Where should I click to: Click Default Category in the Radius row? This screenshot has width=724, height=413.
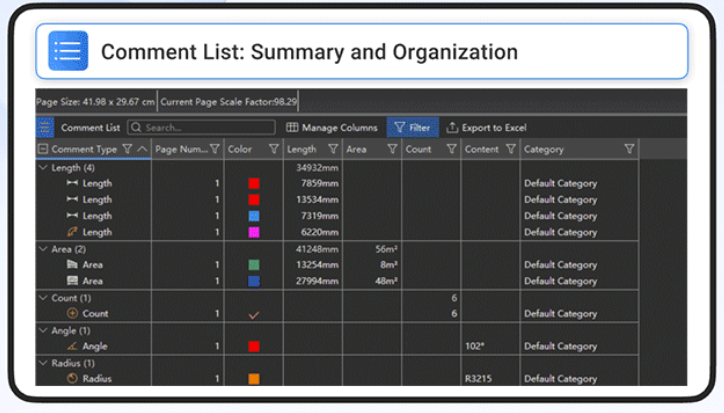pyautogui.click(x=561, y=379)
